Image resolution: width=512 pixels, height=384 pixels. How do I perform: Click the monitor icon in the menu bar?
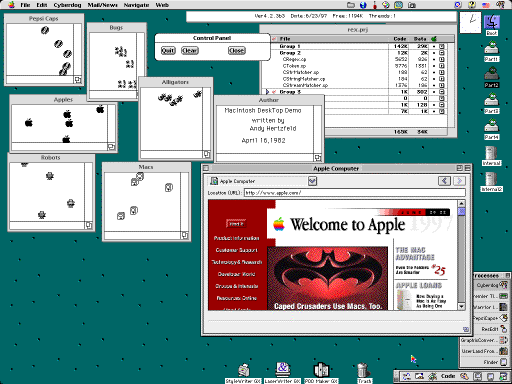point(398,5)
